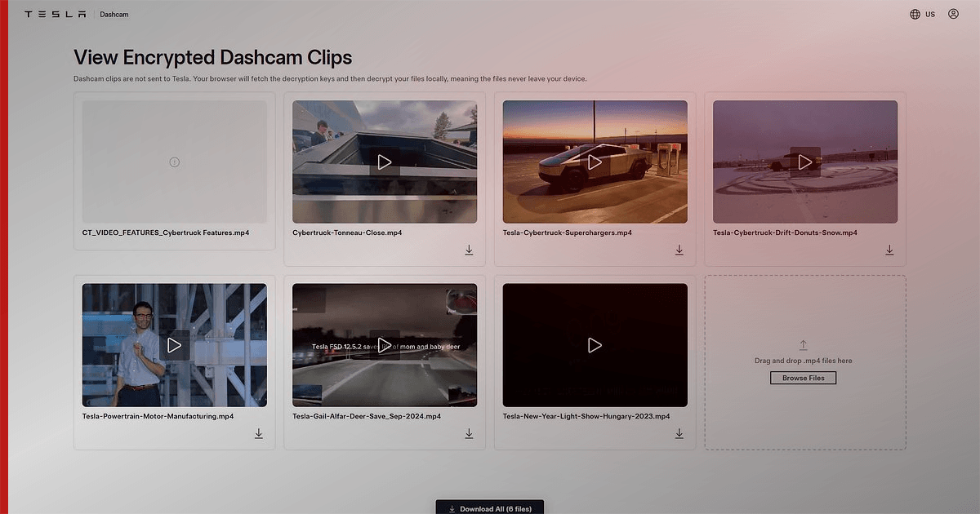
Task: Click the Tesla logo in the header
Action: [56, 15]
